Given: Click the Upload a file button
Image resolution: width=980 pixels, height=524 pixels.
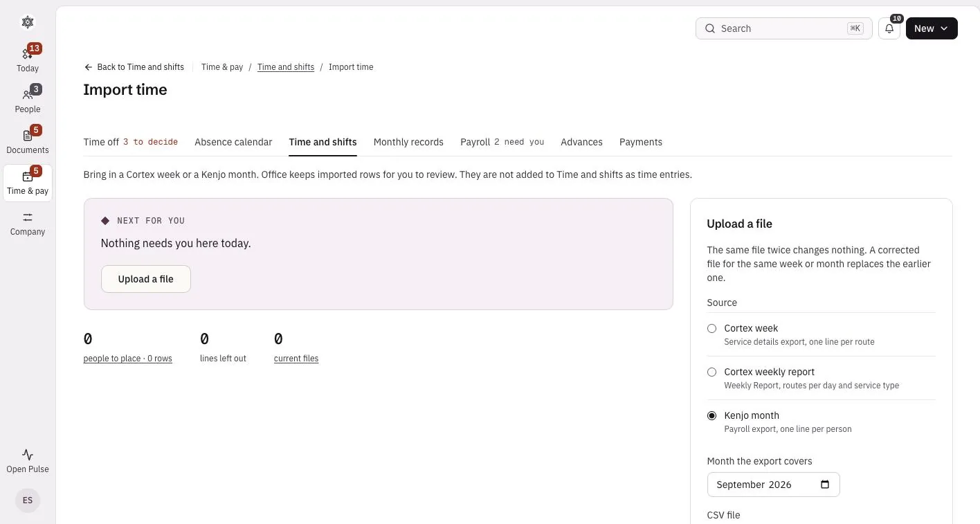Looking at the screenshot, I should coord(145,279).
